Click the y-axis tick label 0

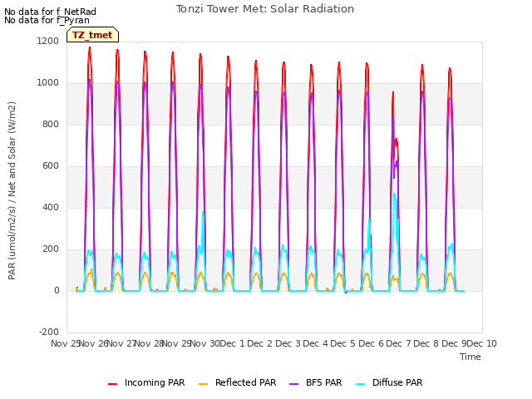[x=57, y=291]
